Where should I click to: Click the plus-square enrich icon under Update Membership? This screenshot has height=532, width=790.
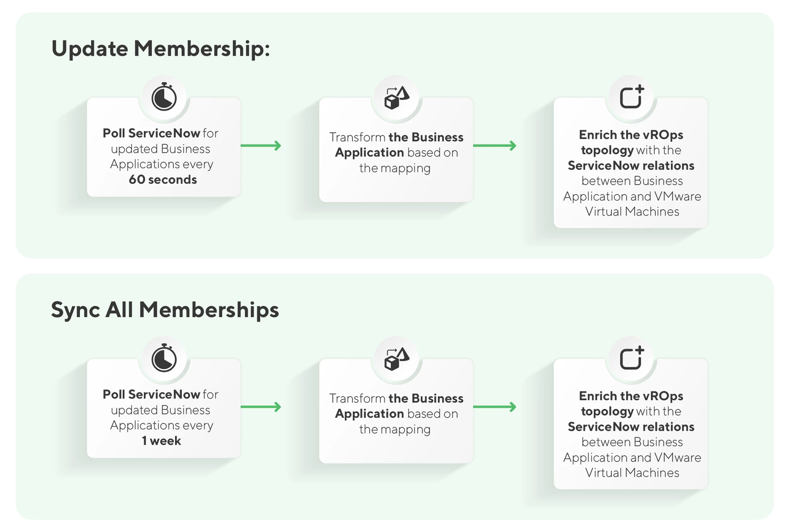pyautogui.click(x=632, y=97)
